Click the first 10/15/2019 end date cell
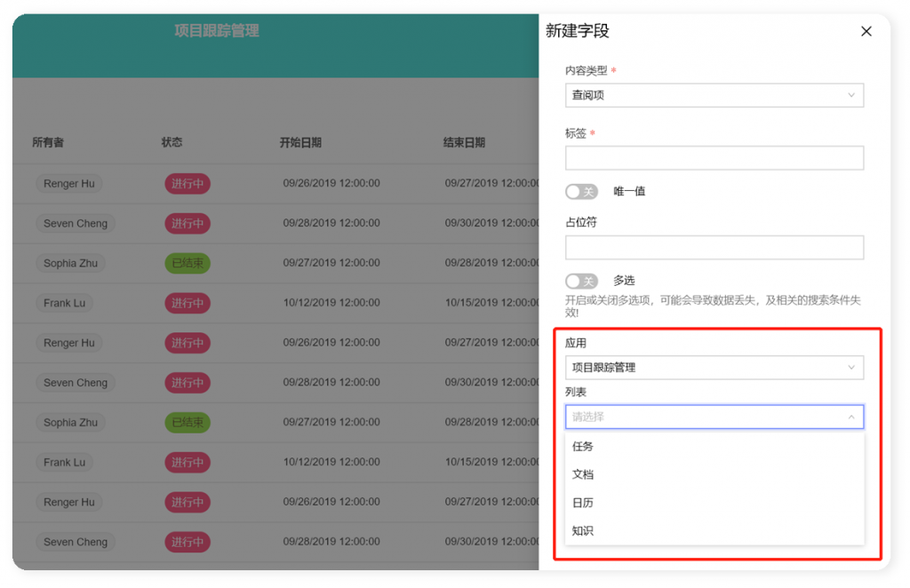The height and width of the screenshot is (588, 910). point(492,303)
